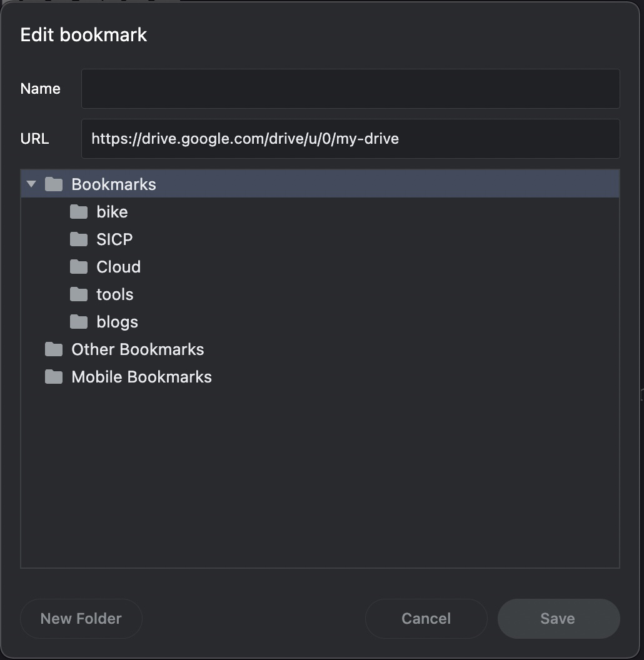Click the folder icon beside tools
Viewport: 644px width, 660px height.
(x=79, y=294)
